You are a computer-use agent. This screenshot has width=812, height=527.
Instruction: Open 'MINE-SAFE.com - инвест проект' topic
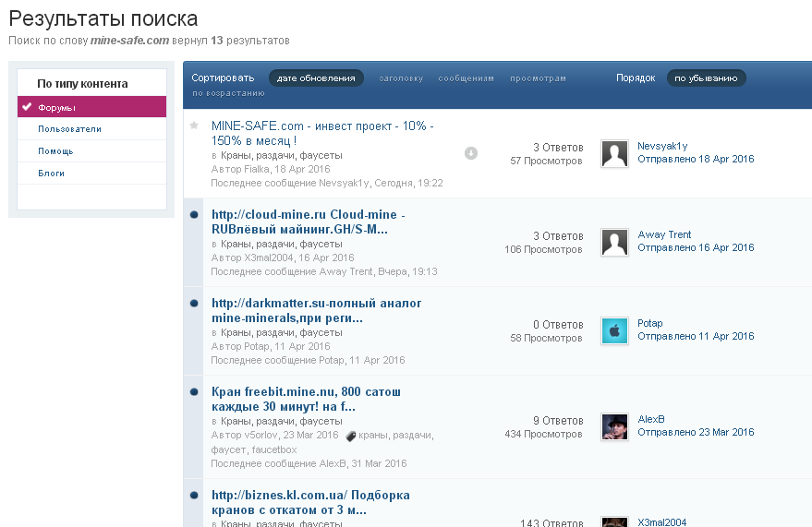321,133
